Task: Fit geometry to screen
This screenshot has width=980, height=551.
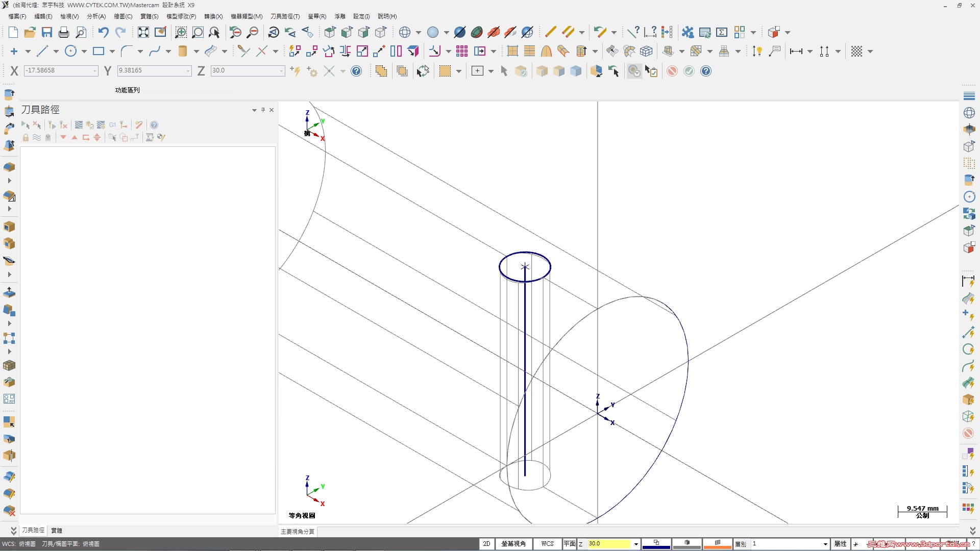Action: [143, 32]
